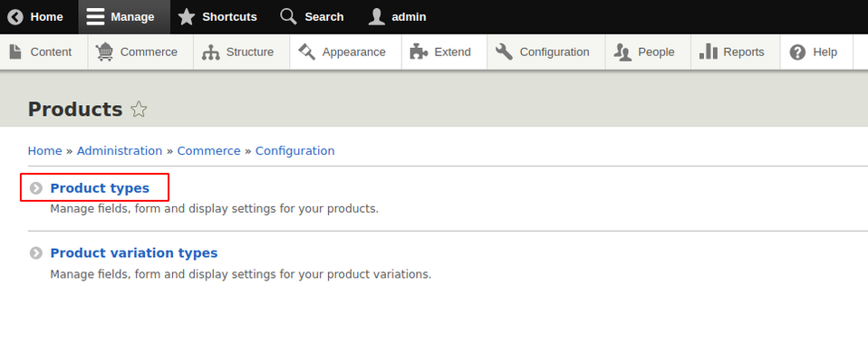Click the Commerce shopping cart icon
Viewport: 868px width, 352px height.
[x=104, y=52]
